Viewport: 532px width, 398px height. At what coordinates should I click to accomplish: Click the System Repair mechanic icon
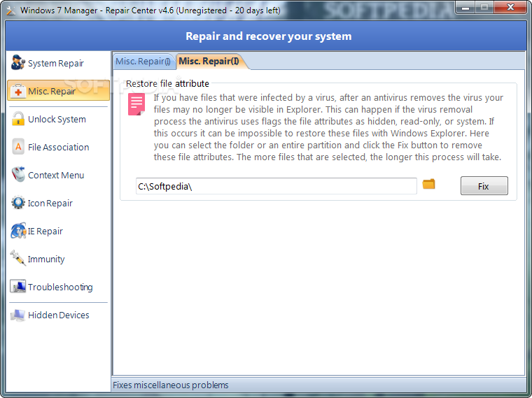click(18, 63)
